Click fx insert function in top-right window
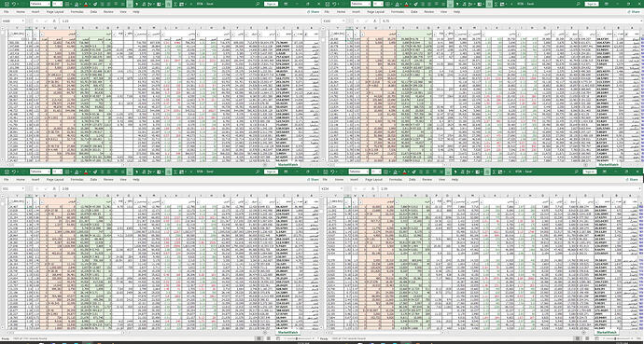644x344 pixels. pos(376,21)
